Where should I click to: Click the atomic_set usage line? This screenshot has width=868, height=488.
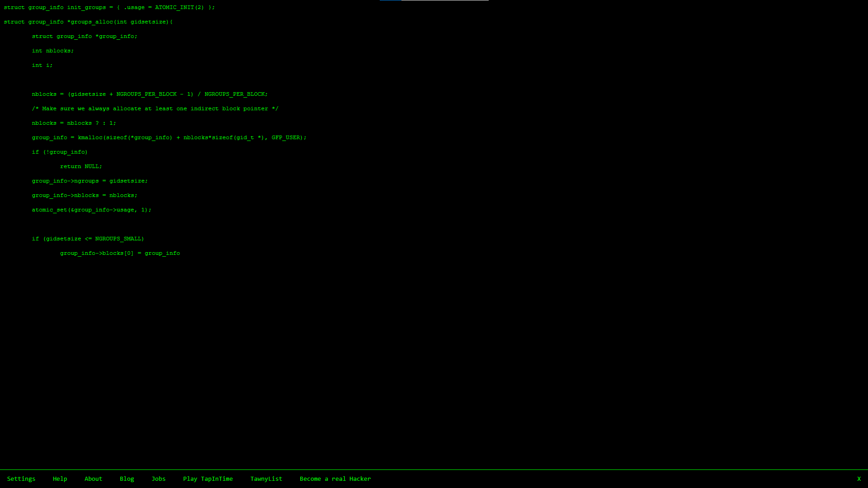92,210
